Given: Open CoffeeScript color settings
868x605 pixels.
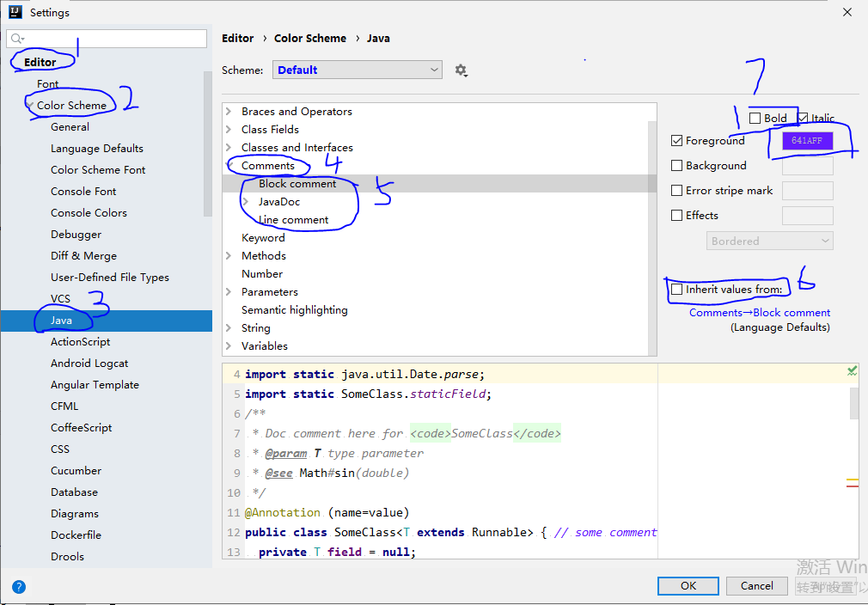Looking at the screenshot, I should [82, 428].
